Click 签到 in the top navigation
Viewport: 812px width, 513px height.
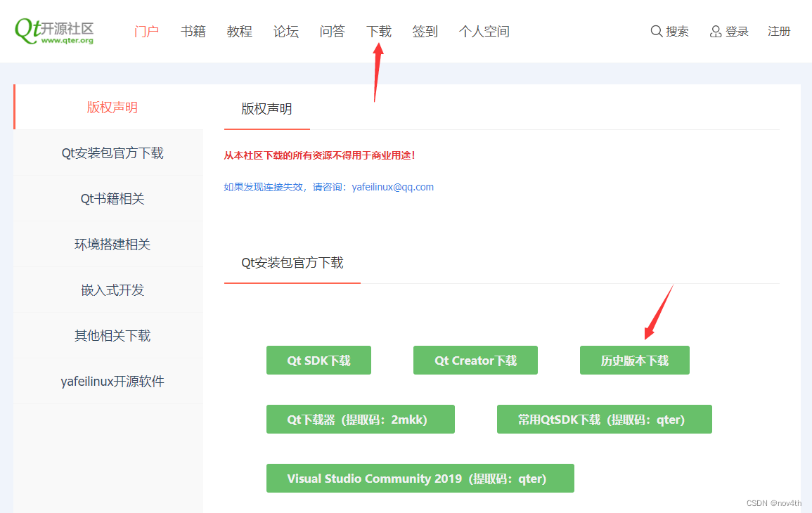pyautogui.click(x=425, y=31)
